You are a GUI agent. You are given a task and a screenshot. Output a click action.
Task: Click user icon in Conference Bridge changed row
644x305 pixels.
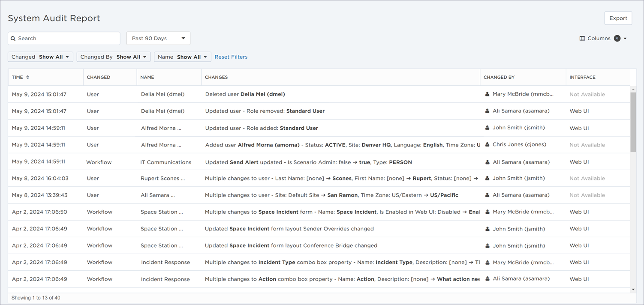point(487,245)
